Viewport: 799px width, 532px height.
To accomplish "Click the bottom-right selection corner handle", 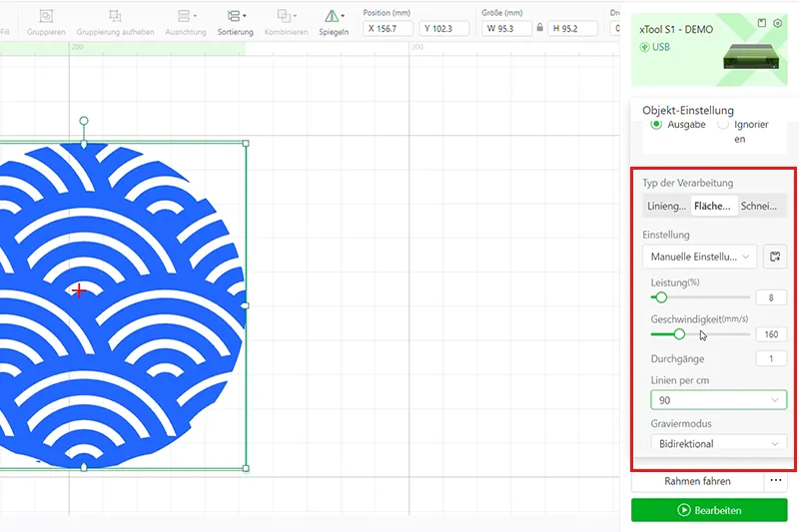I will tap(246, 468).
